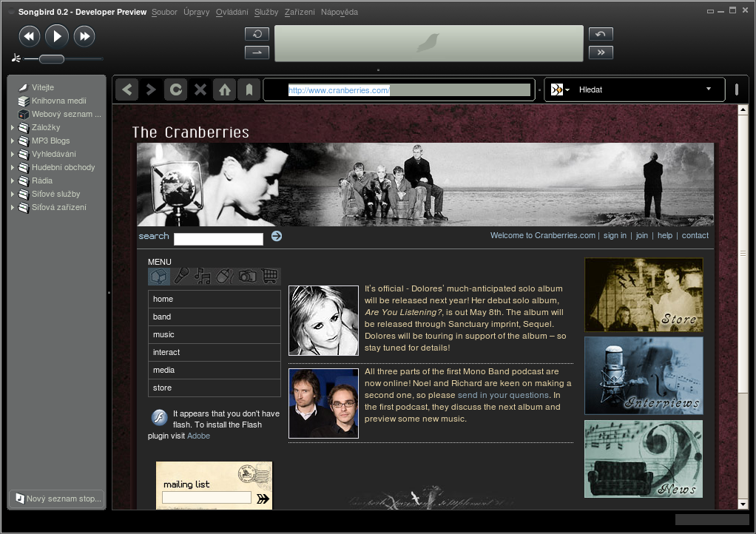This screenshot has width=756, height=534.
Task: Go to the home page
Action: pos(225,89)
